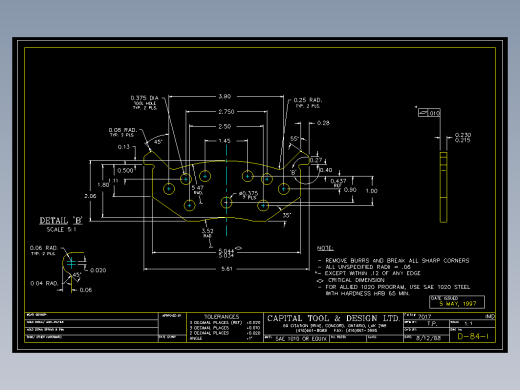520x390 pixels.
Task: Click the 35° angle annotation
Action: click(x=287, y=216)
